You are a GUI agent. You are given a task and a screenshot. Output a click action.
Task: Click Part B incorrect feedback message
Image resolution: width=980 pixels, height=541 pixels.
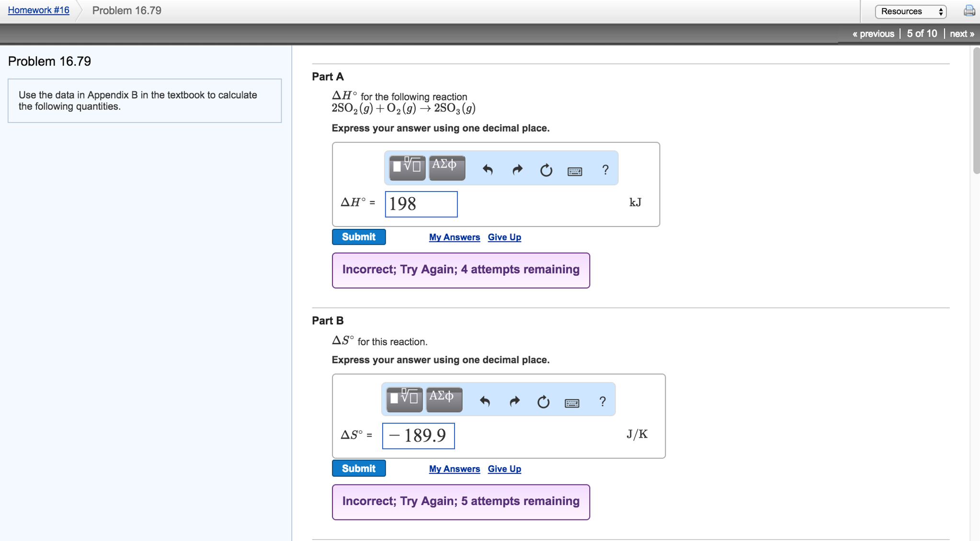click(x=461, y=502)
